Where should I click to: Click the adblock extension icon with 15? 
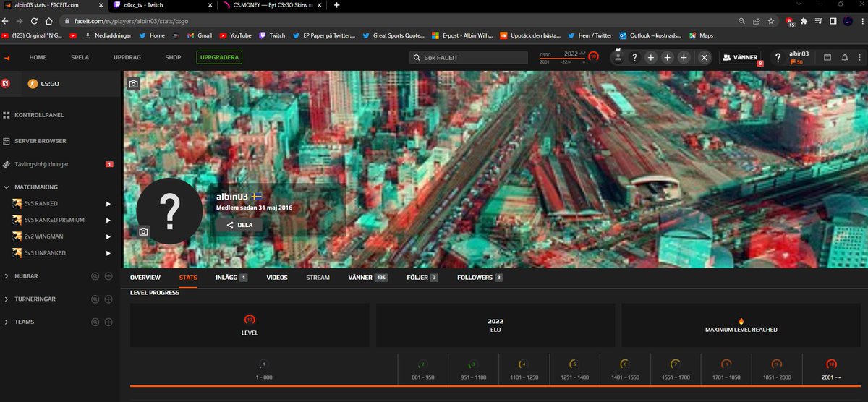click(790, 22)
